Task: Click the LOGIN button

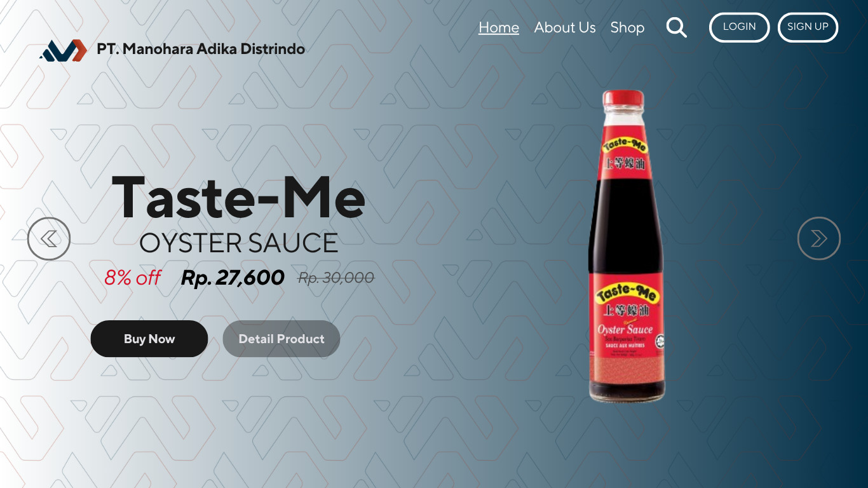Action: click(x=739, y=27)
